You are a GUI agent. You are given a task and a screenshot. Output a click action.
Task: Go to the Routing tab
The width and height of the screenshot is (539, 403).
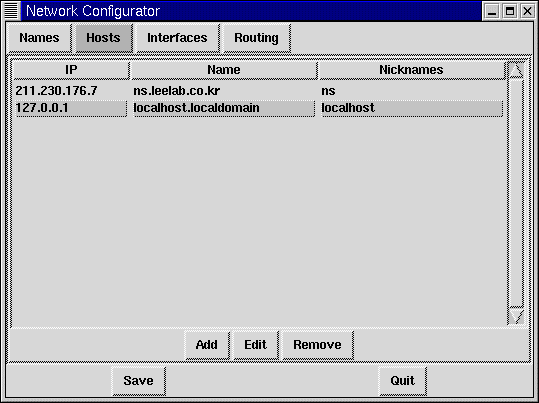click(x=256, y=38)
